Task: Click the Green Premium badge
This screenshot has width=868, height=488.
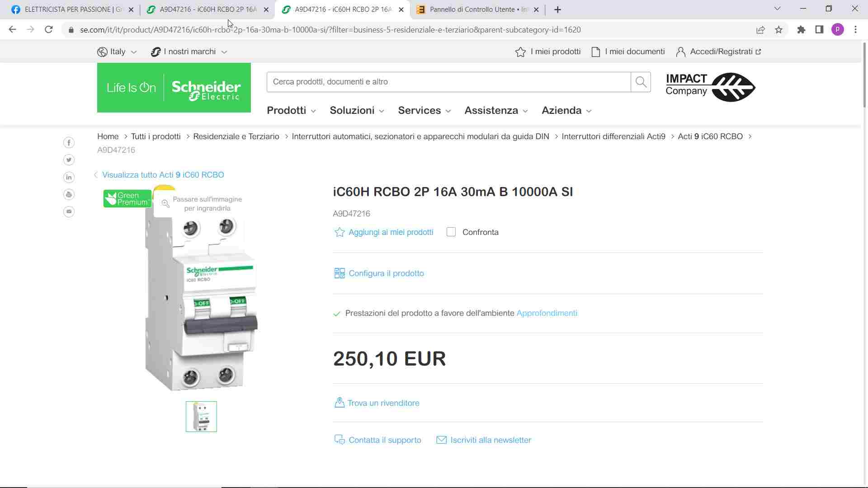Action: (x=127, y=199)
